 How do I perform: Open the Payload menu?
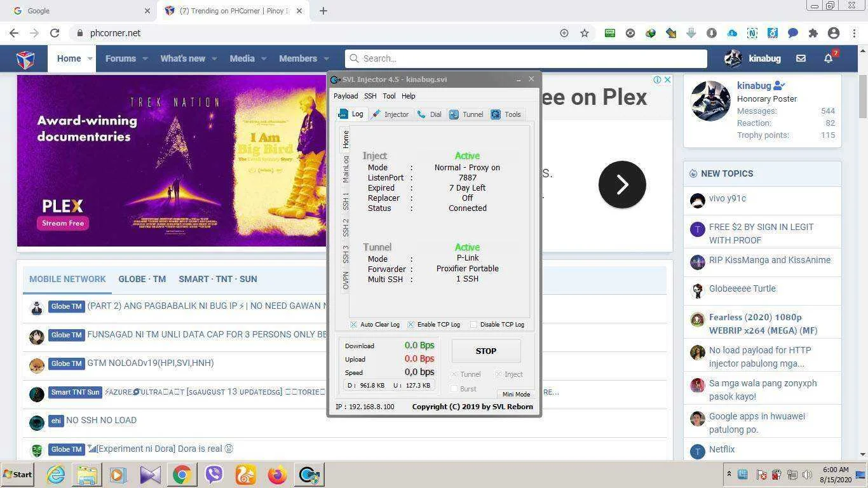(346, 96)
